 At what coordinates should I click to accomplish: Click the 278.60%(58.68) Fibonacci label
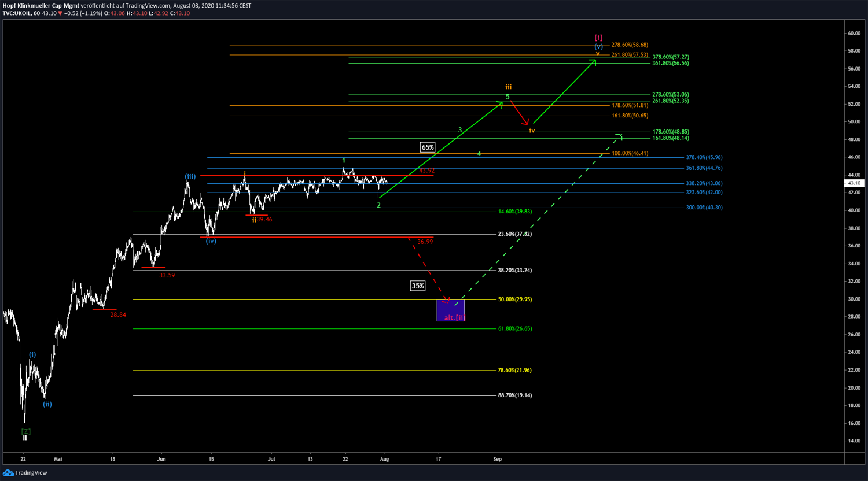pos(630,45)
